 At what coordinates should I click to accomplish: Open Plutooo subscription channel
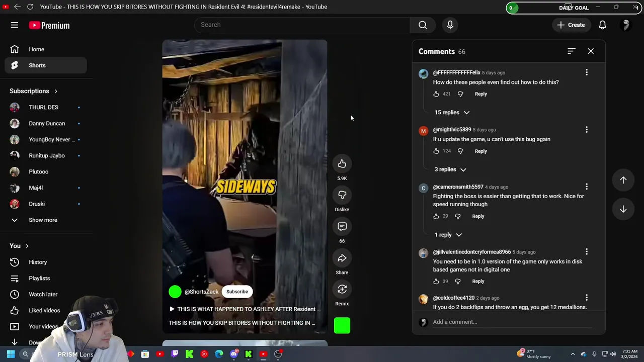45,171
